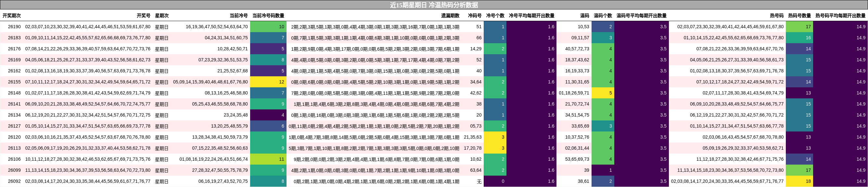This screenshot has width=868, height=187.
Task: Select the cold count cell showing 11
Action: pyautogui.click(x=268, y=159)
